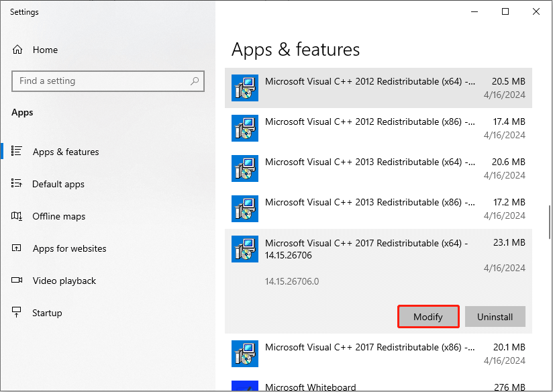553x392 pixels.
Task: Click the Visual C++ 2017 (x86) installer icon
Action: coord(245,354)
